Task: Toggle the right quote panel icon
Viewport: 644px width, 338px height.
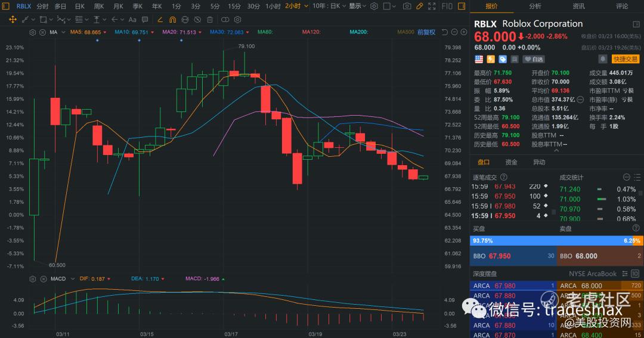Action: pos(462,6)
